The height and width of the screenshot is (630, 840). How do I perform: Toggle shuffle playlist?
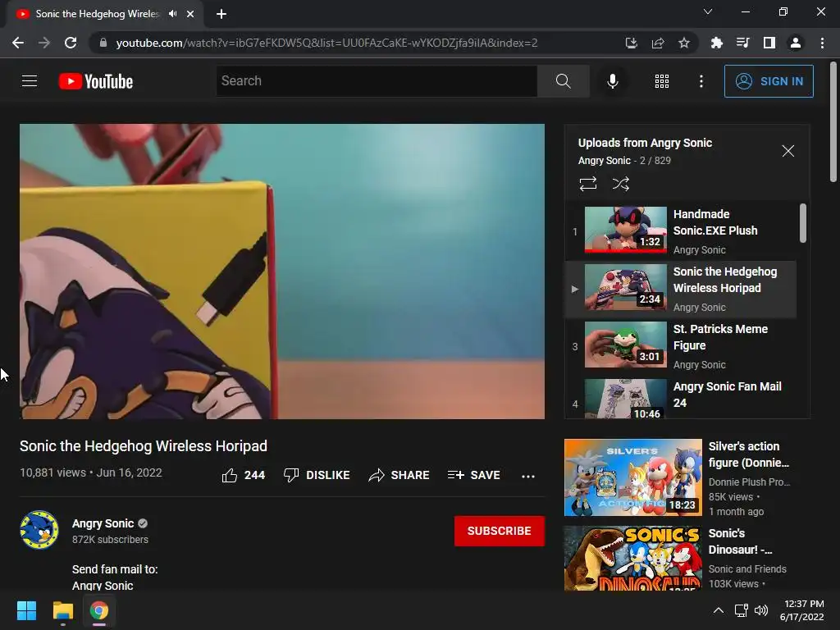pos(620,184)
